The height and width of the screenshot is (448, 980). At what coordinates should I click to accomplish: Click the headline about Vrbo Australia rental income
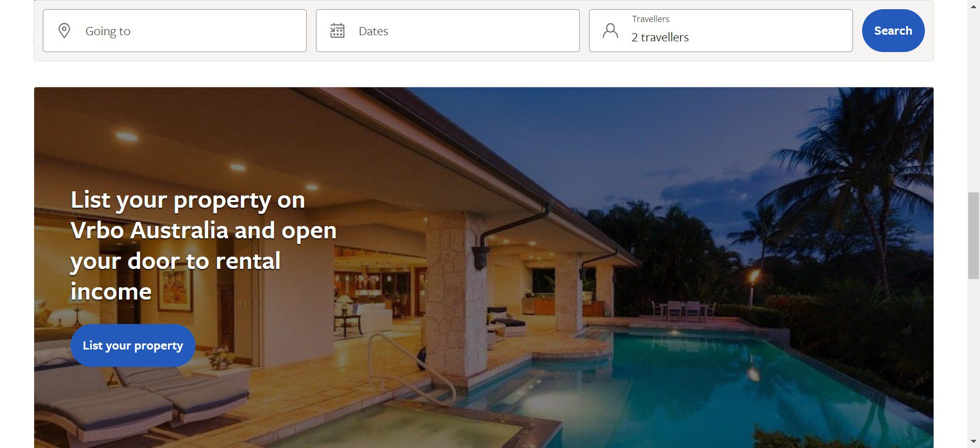point(204,245)
